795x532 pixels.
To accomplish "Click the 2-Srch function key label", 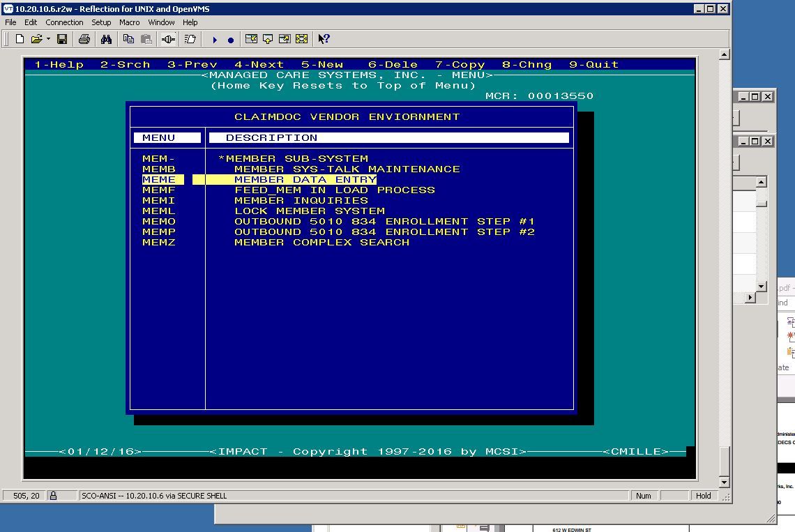I will (x=126, y=64).
